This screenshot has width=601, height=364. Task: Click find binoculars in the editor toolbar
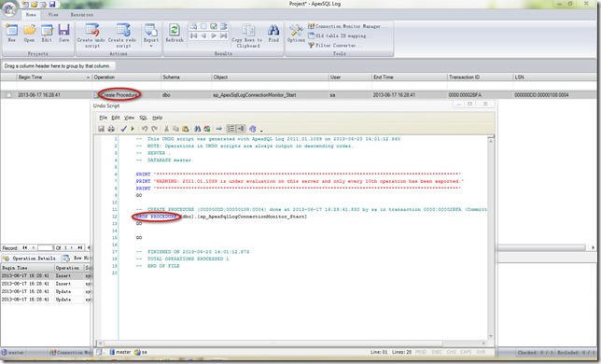pos(198,129)
